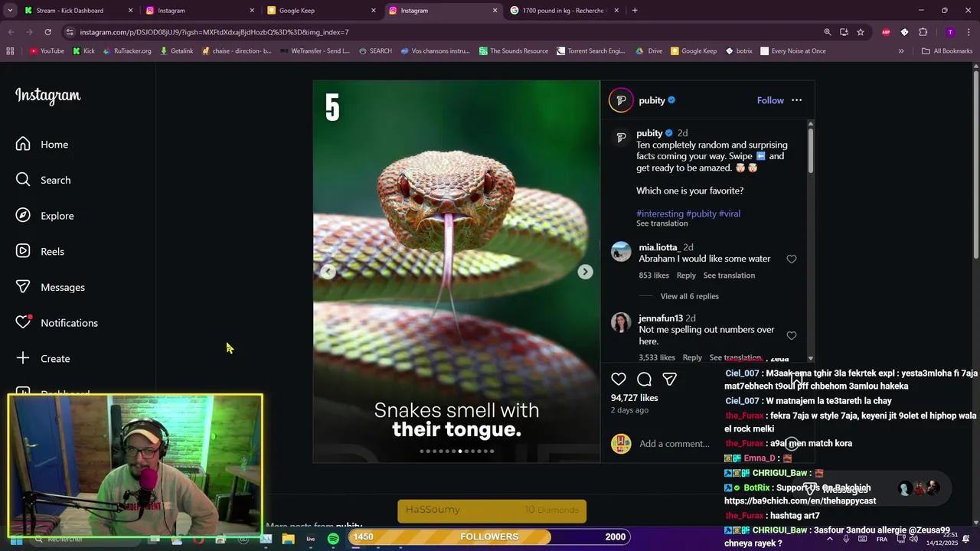The image size is (980, 551).
Task: Like mia.liotta_'s comment
Action: [792, 259]
